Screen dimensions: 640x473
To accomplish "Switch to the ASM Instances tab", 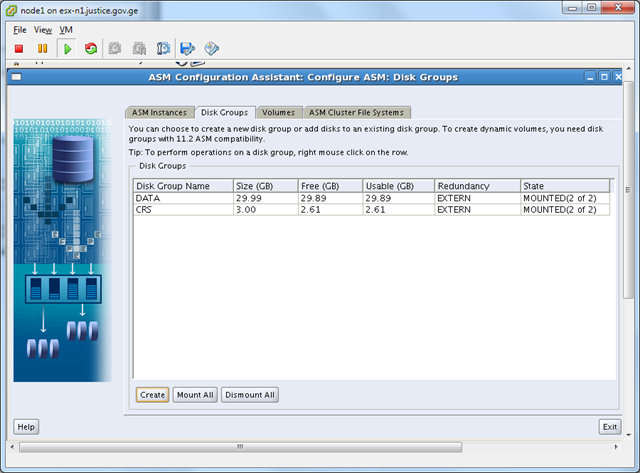I will coord(159,112).
